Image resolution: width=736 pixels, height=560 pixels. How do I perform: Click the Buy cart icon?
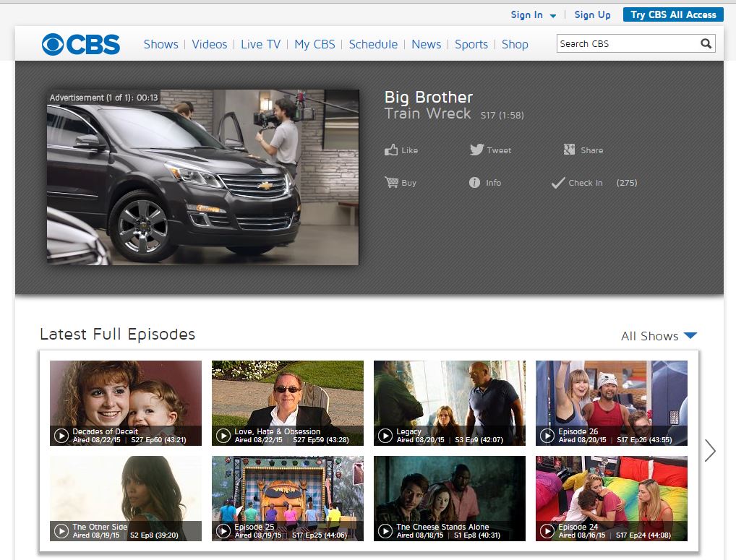coord(391,182)
